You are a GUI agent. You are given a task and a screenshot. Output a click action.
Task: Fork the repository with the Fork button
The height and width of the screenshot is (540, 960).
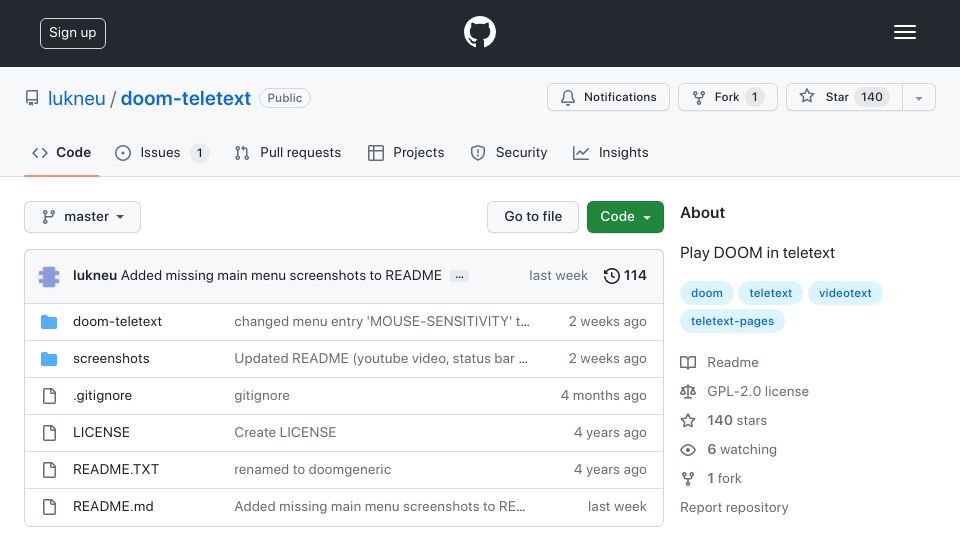click(727, 97)
